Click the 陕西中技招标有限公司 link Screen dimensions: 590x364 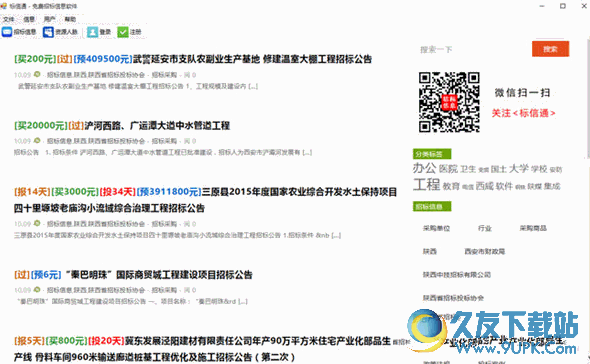457,275
